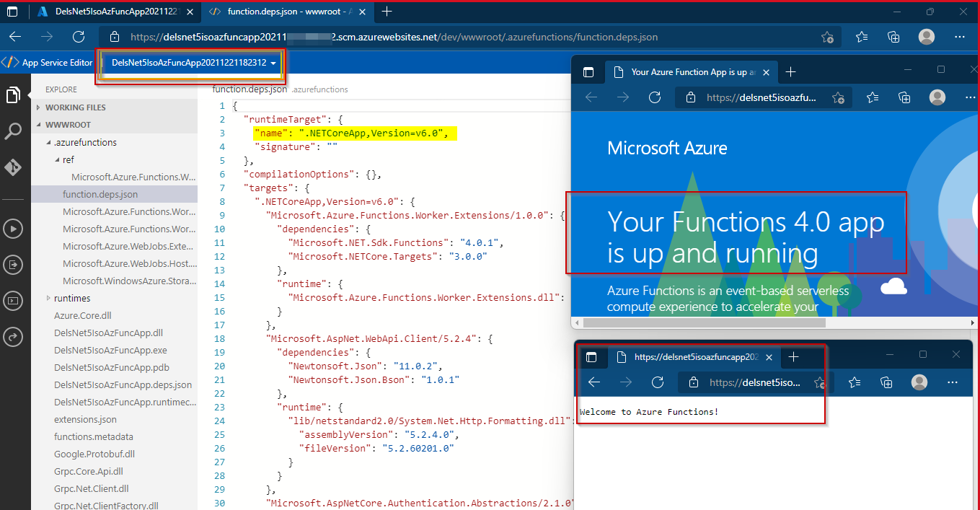Open the Console icon in sidebar

pyautogui.click(x=13, y=300)
